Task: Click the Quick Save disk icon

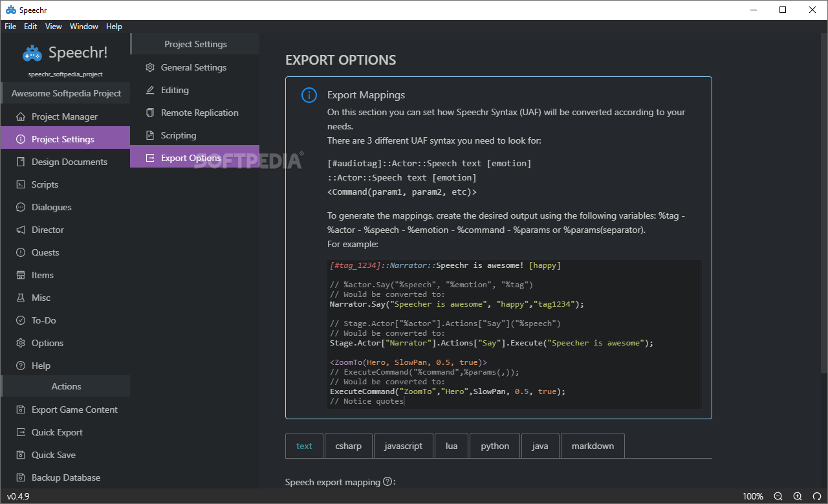Action: [20, 455]
